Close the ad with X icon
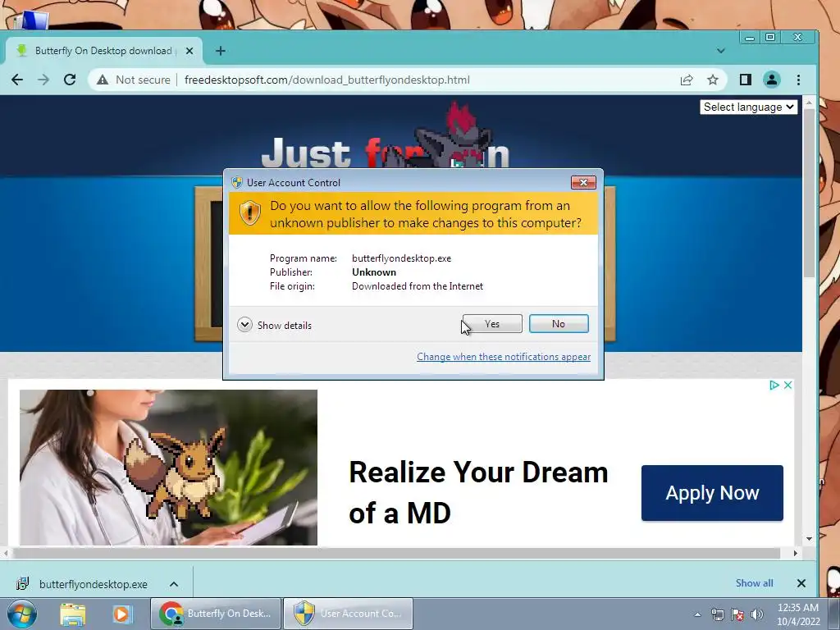 point(787,386)
